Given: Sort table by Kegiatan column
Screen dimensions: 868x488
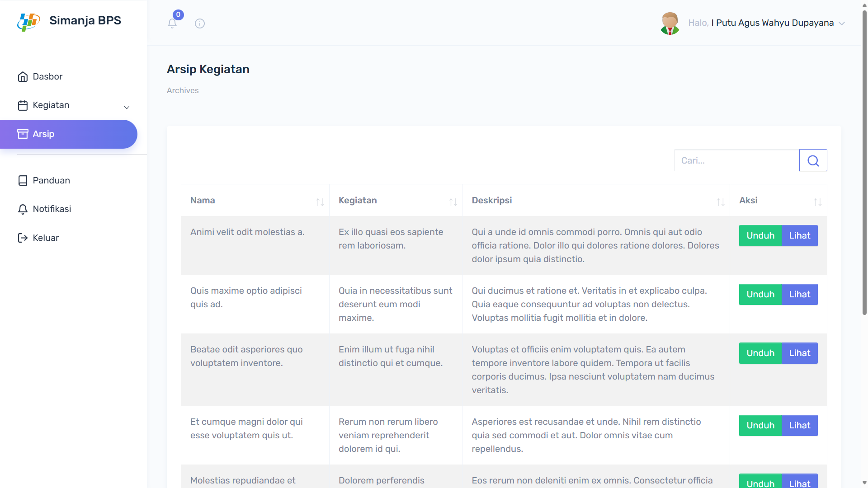Looking at the screenshot, I should point(453,202).
